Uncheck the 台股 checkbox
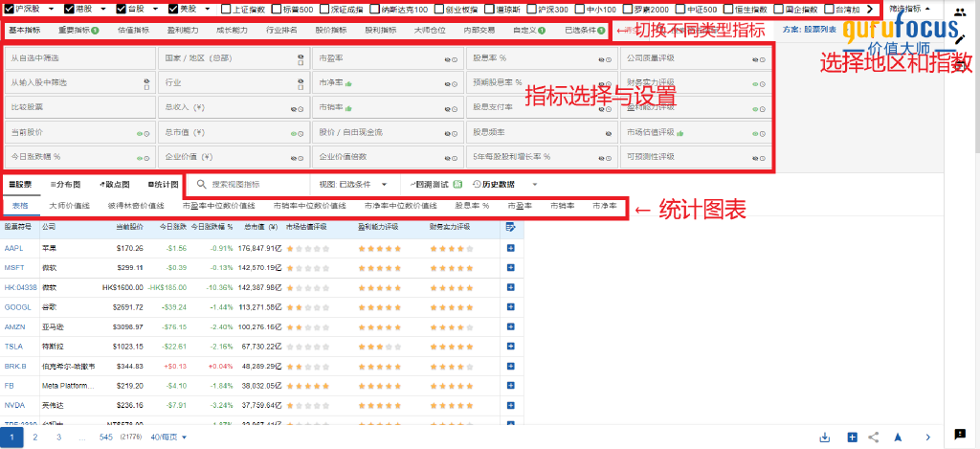 coord(121,10)
